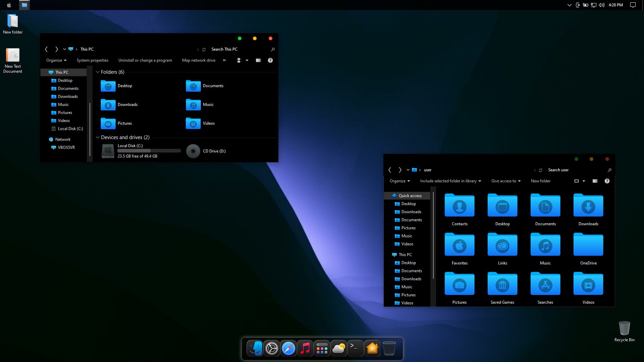Launch Terminal from the dock

point(355,348)
